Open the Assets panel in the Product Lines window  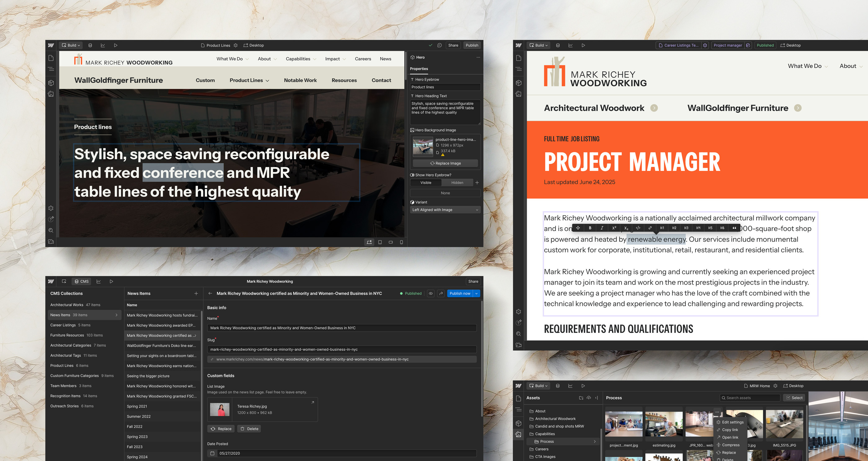click(51, 94)
